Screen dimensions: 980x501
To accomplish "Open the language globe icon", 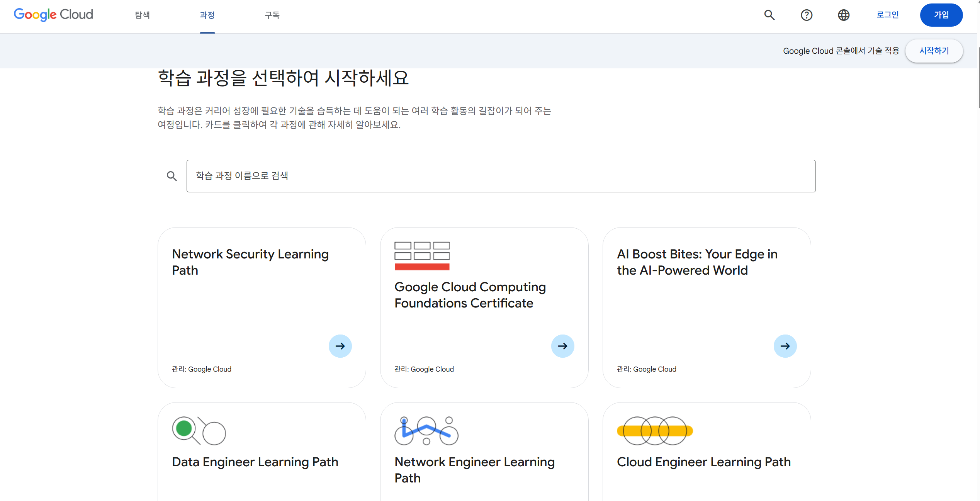I will (x=843, y=15).
